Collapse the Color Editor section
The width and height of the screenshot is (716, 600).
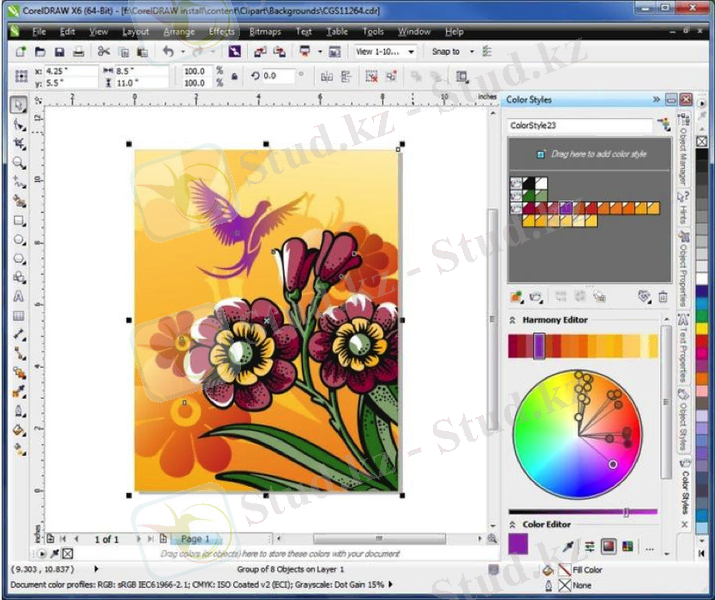coord(512,525)
